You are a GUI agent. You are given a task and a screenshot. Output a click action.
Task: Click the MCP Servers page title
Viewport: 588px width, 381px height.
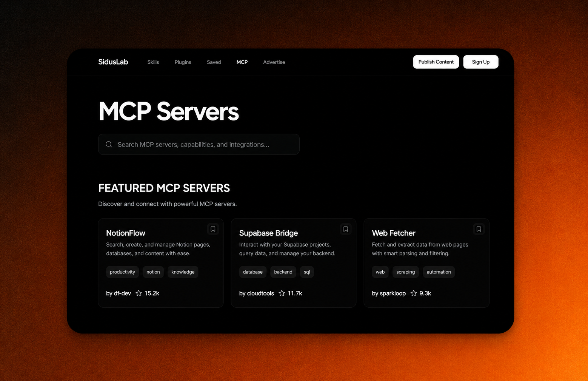[168, 111]
